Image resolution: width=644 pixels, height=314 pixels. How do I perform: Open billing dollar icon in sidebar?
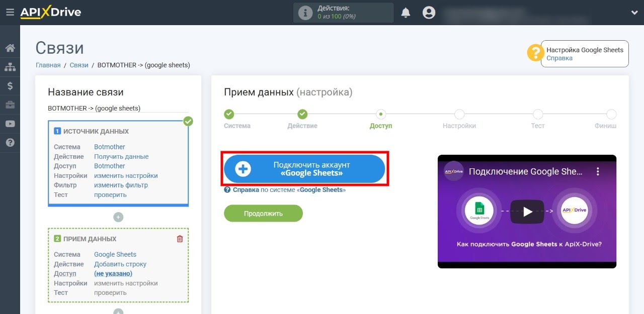pyautogui.click(x=10, y=86)
